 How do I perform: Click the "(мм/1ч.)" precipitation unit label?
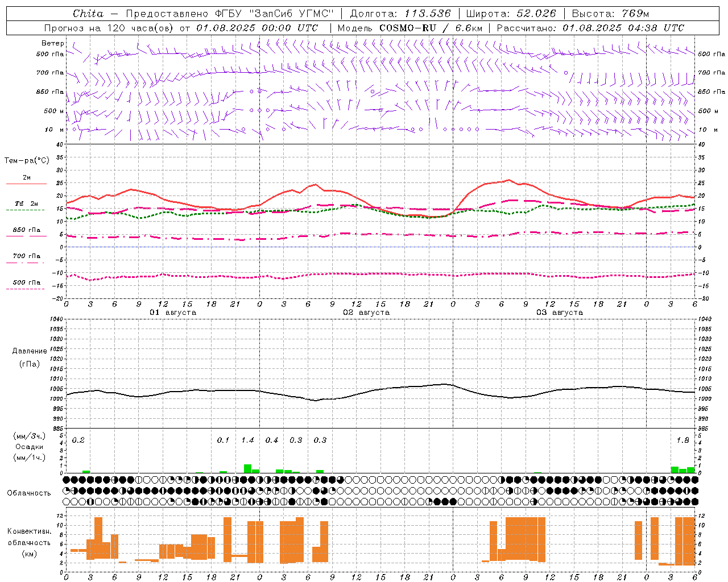30,458
